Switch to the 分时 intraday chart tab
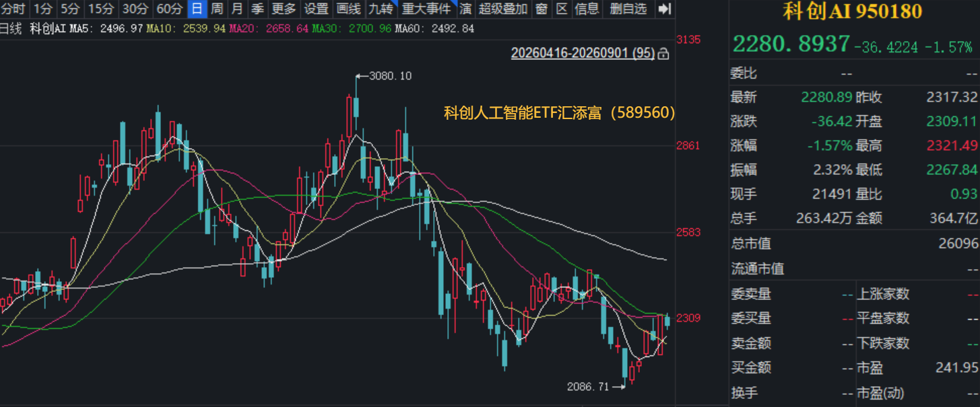The width and height of the screenshot is (980, 407). click(13, 9)
